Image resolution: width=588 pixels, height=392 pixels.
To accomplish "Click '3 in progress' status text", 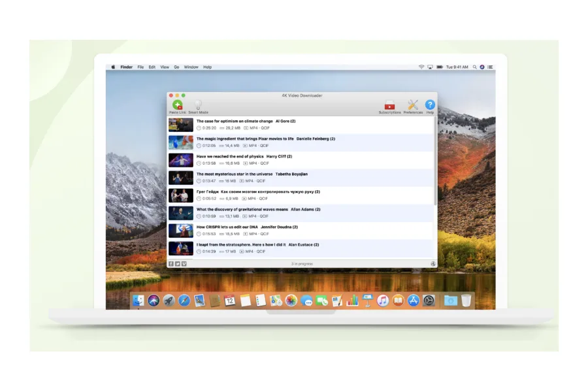I will pos(302,264).
